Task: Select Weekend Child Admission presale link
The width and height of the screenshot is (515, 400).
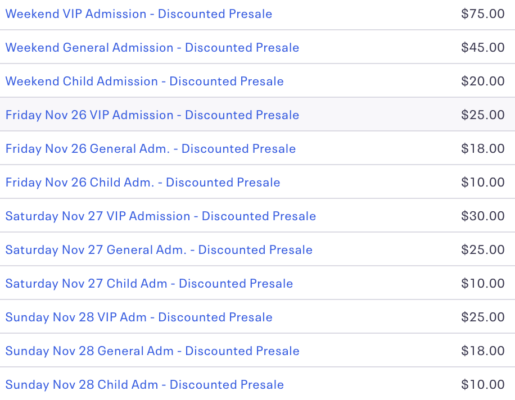Action: (144, 81)
